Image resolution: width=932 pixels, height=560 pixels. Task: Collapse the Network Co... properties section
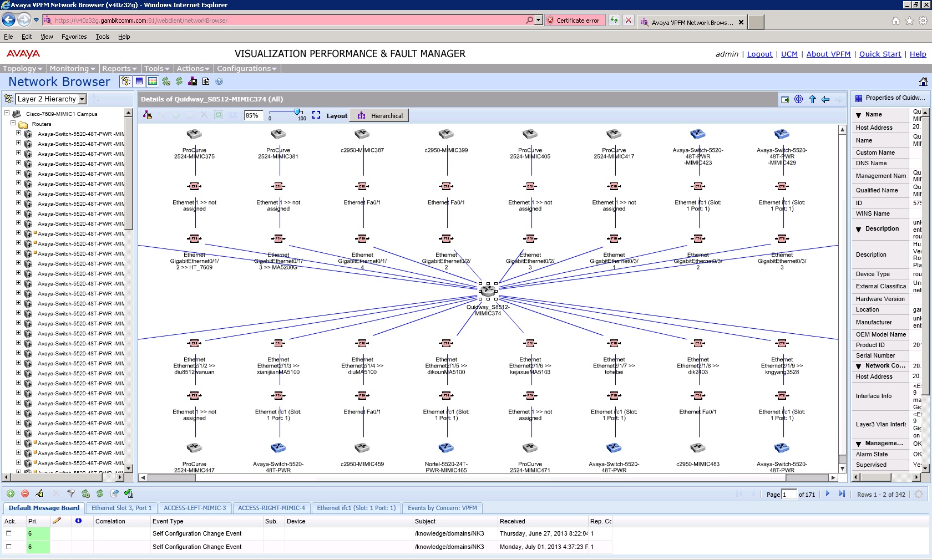pos(859,366)
